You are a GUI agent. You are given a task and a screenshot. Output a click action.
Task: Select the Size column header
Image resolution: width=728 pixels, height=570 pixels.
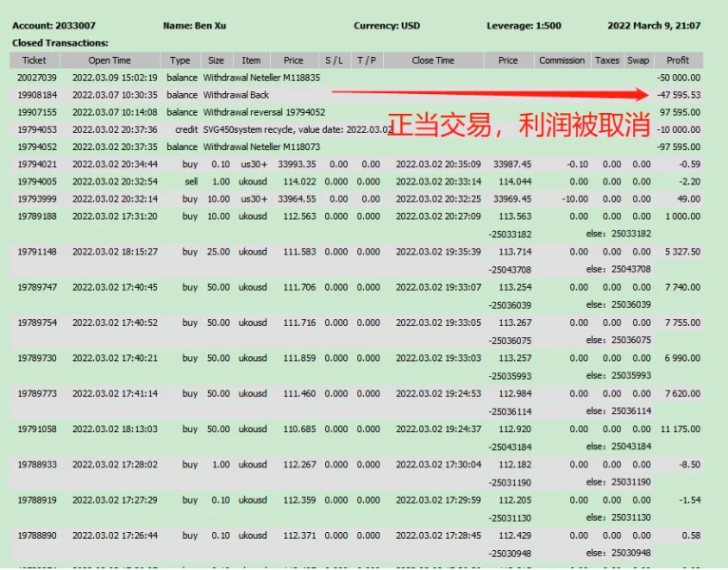click(217, 60)
